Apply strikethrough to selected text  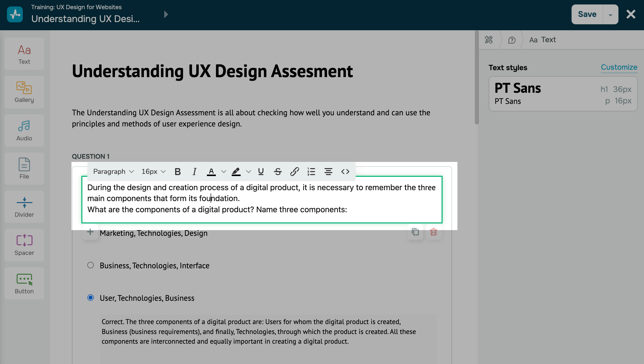click(x=278, y=172)
